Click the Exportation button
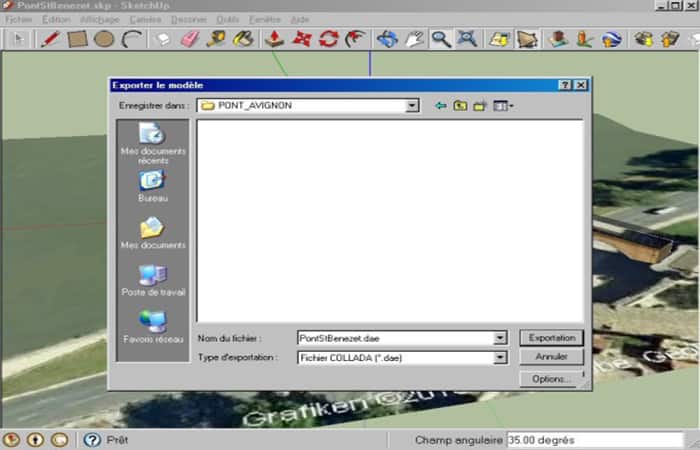 (552, 338)
